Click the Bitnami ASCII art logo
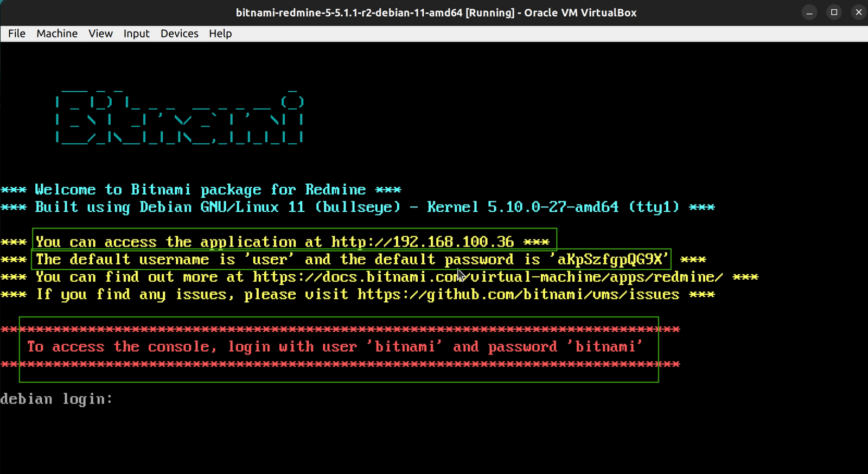Image resolution: width=868 pixels, height=474 pixels. pos(179,117)
